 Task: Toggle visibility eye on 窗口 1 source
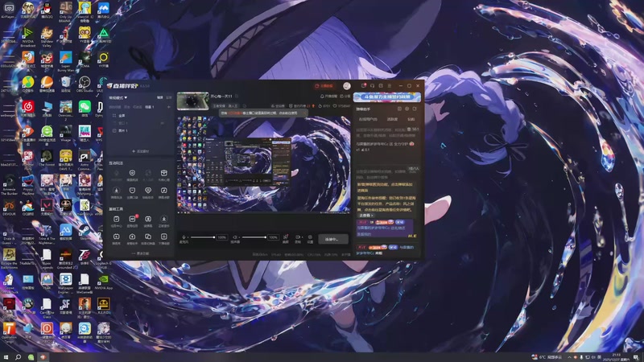pyautogui.click(x=163, y=123)
